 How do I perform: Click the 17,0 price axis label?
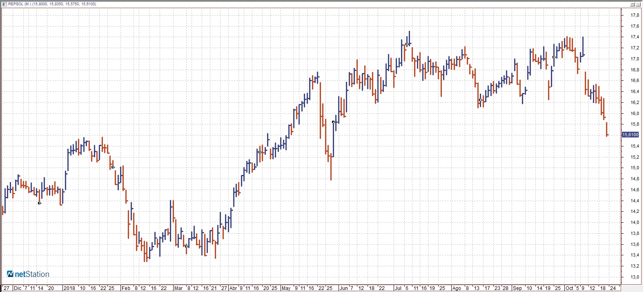pyautogui.click(x=635, y=59)
